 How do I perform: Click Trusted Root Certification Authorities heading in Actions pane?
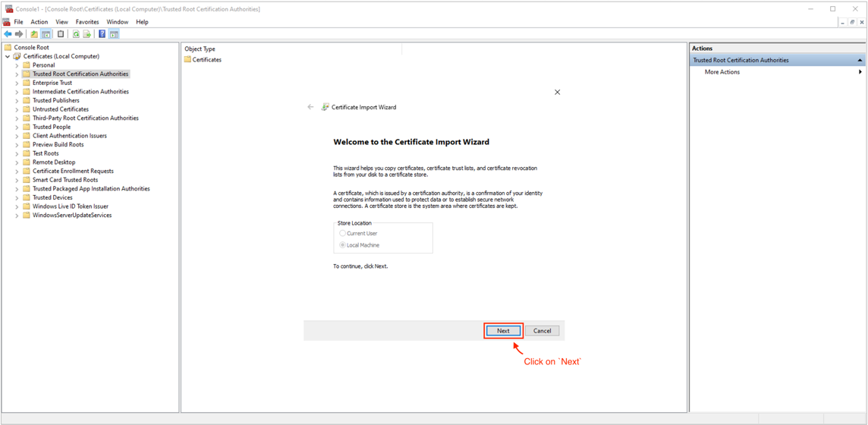click(x=741, y=60)
